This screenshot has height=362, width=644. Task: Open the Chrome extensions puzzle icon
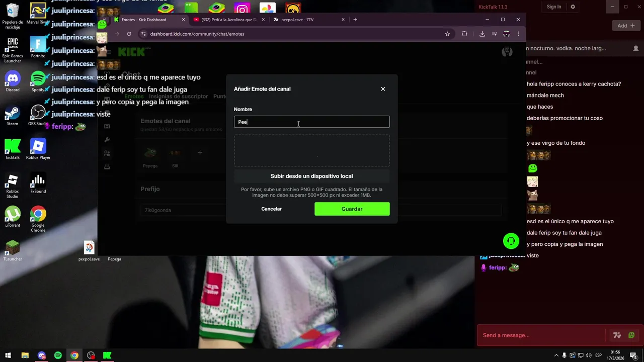click(x=464, y=34)
